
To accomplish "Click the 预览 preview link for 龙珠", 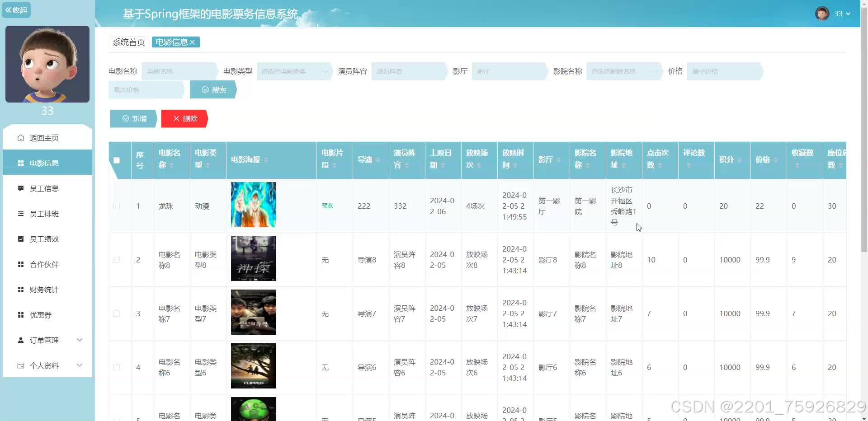I will click(327, 206).
